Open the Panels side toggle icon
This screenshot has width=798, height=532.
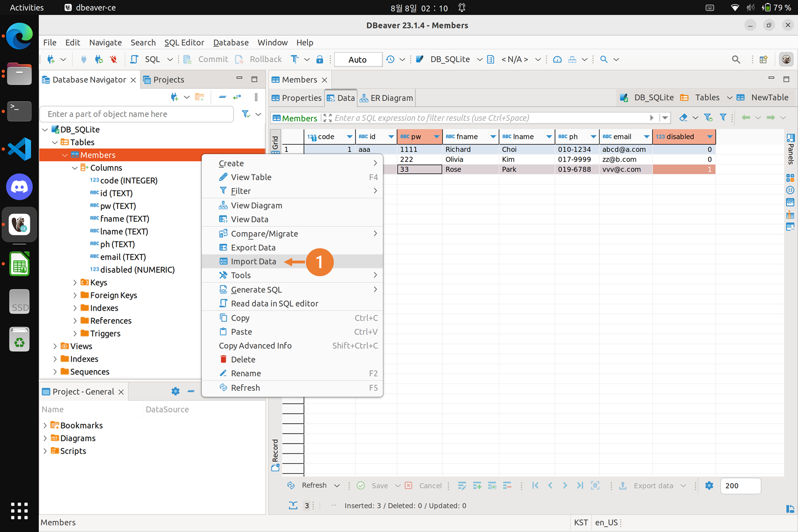click(x=790, y=149)
